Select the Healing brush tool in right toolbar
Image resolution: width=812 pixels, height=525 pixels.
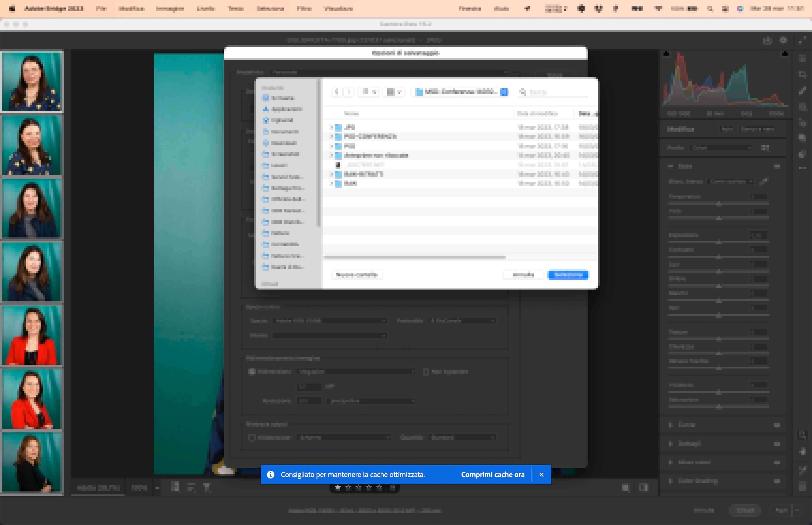click(x=802, y=91)
